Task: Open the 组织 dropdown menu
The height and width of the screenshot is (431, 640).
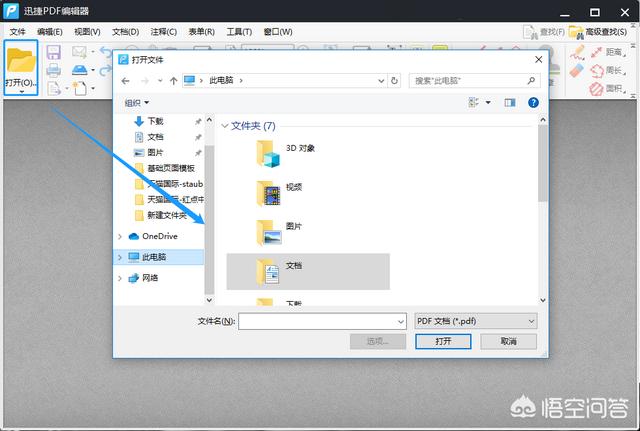Action: 137,102
